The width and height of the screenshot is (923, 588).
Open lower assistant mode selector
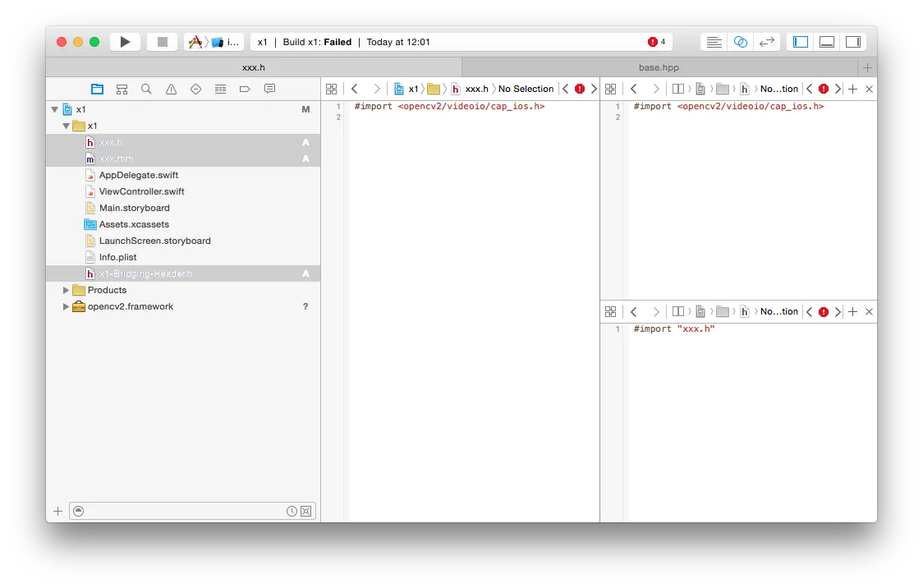coord(678,312)
